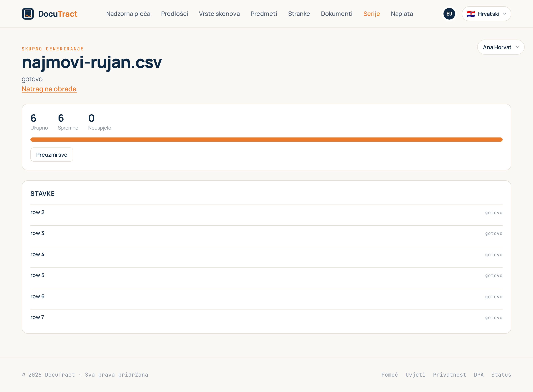
Task: Click the DocuTract brand name
Action: [x=58, y=14]
